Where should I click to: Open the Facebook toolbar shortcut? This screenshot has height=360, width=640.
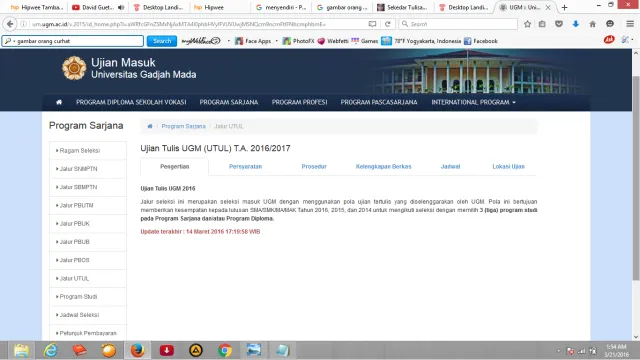click(x=481, y=41)
